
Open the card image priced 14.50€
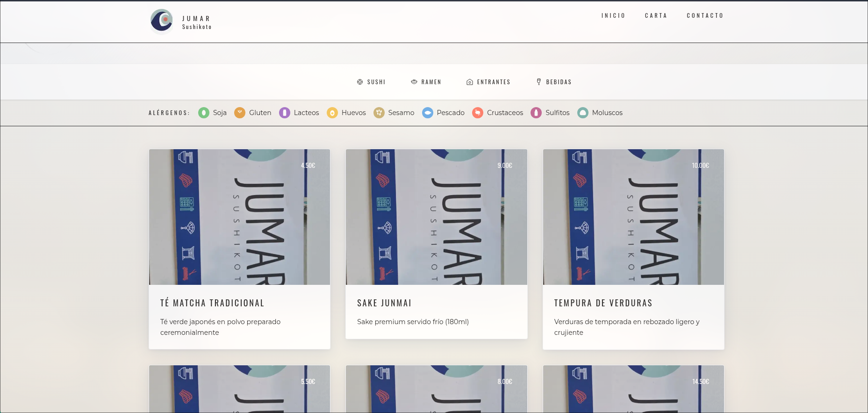click(x=633, y=389)
